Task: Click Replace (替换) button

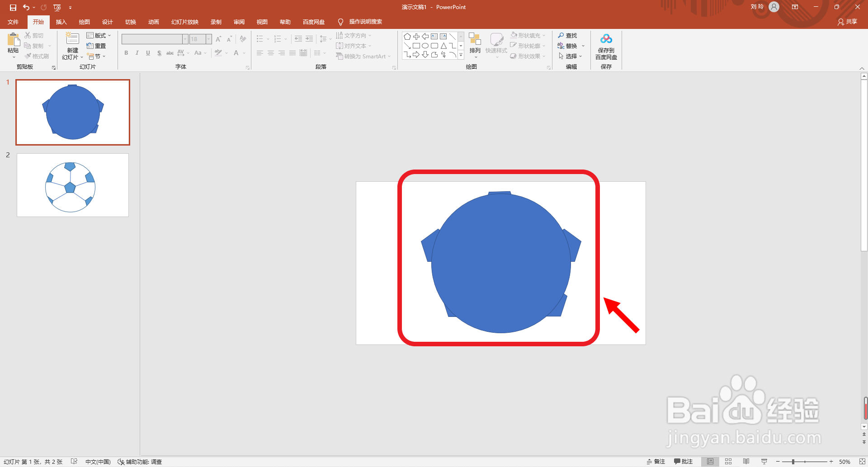Action: (x=568, y=46)
